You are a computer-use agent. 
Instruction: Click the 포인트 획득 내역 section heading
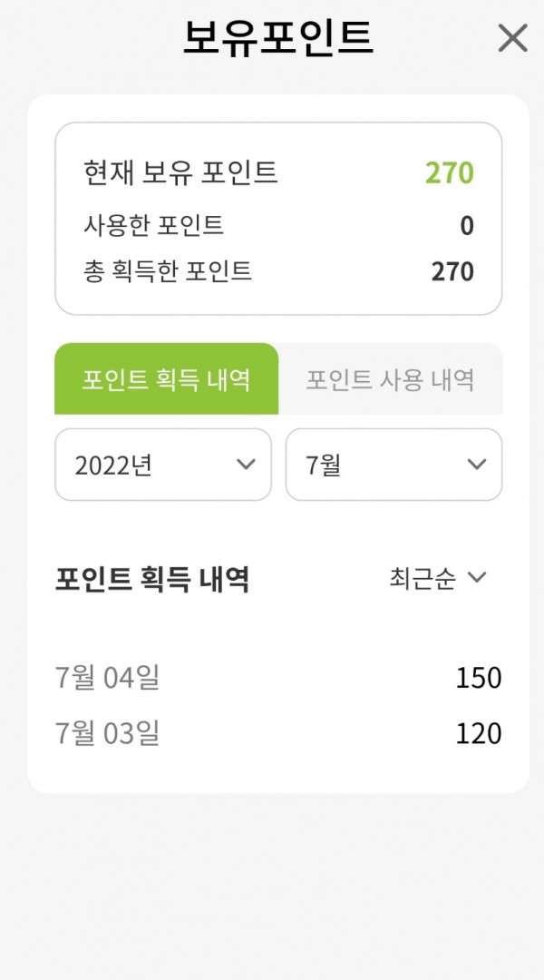[152, 579]
